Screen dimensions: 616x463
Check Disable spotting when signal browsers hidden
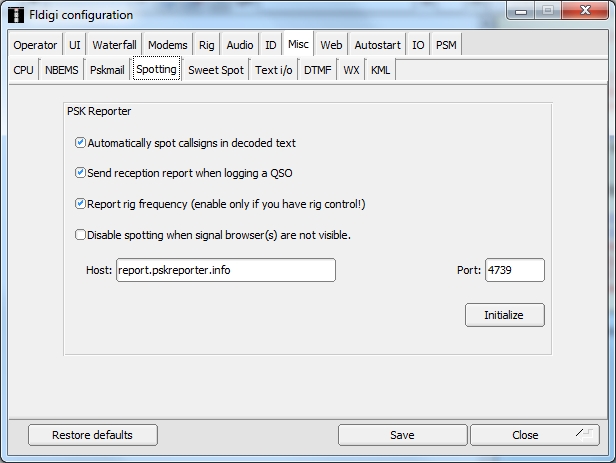81,235
